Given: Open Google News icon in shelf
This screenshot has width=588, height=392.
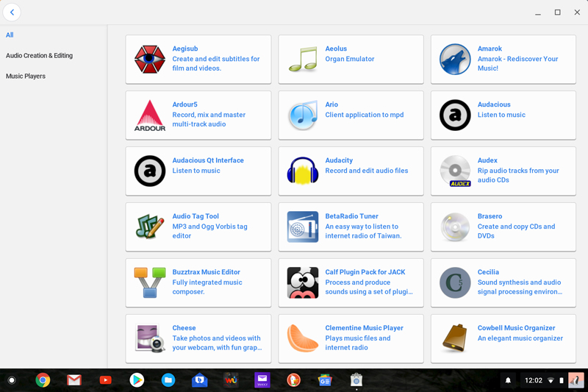Looking at the screenshot, I should click(325, 380).
